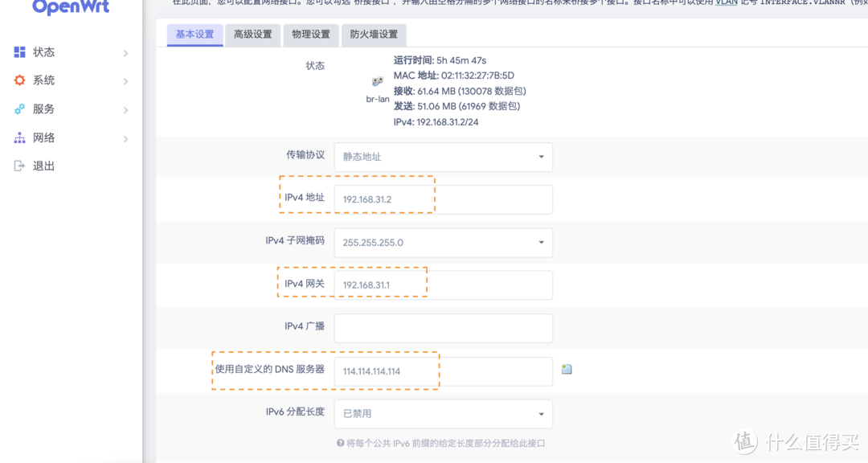Open the 网络 section in the sidebar

(x=43, y=137)
